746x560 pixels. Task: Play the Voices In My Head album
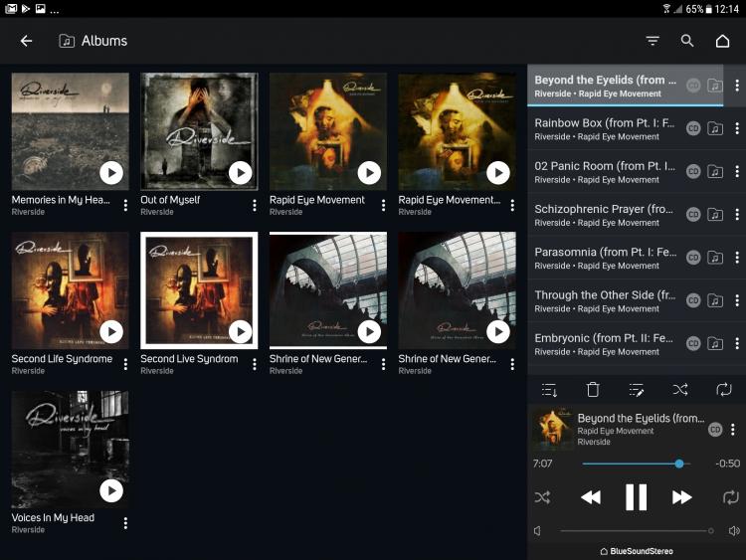click(x=111, y=490)
